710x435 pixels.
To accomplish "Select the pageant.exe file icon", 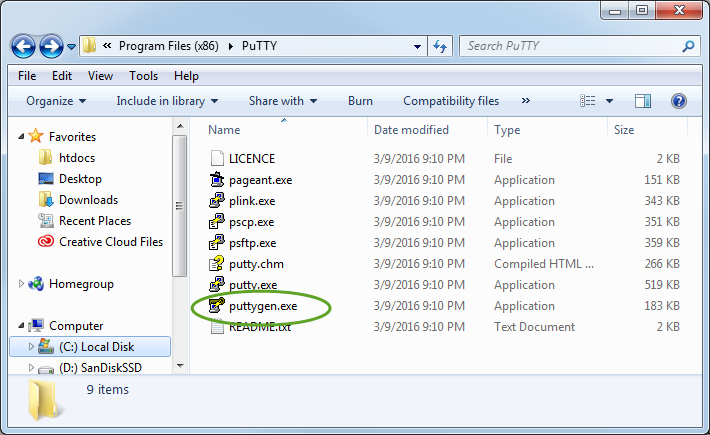I will pos(217,180).
